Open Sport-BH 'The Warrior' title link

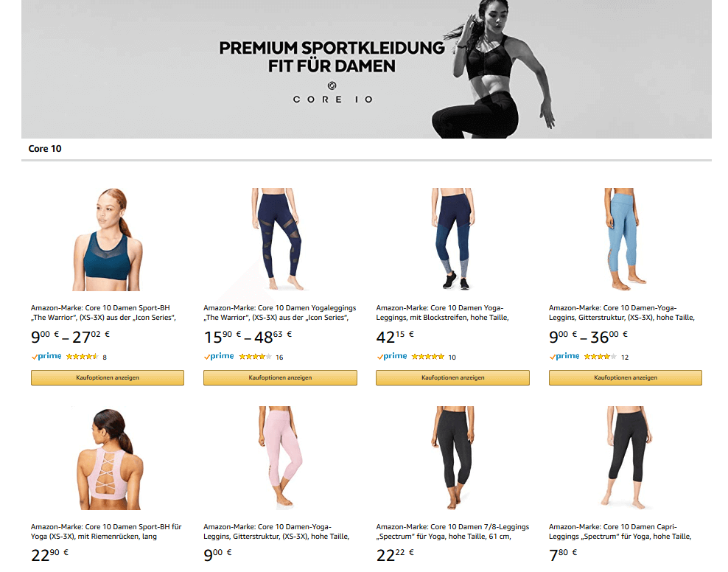coord(104,313)
